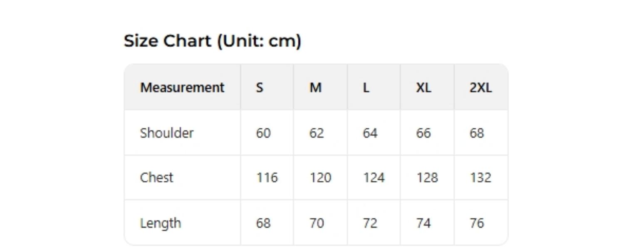Click shoulder value 64 for size L
Screen dimensions: 644x250
[370, 133]
